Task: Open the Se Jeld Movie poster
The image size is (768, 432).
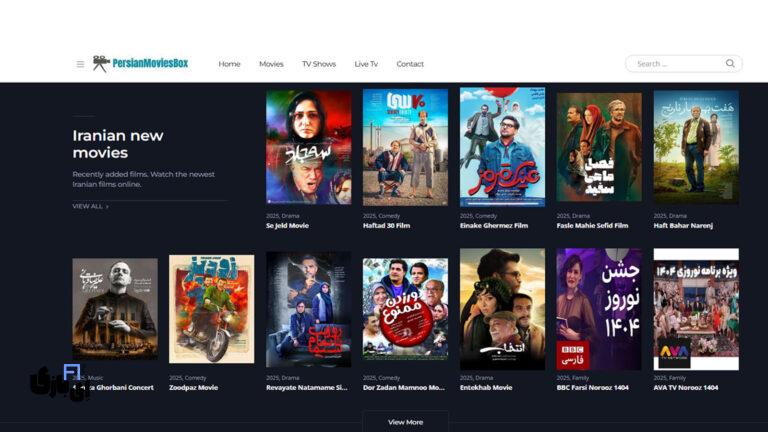Action: [x=309, y=147]
